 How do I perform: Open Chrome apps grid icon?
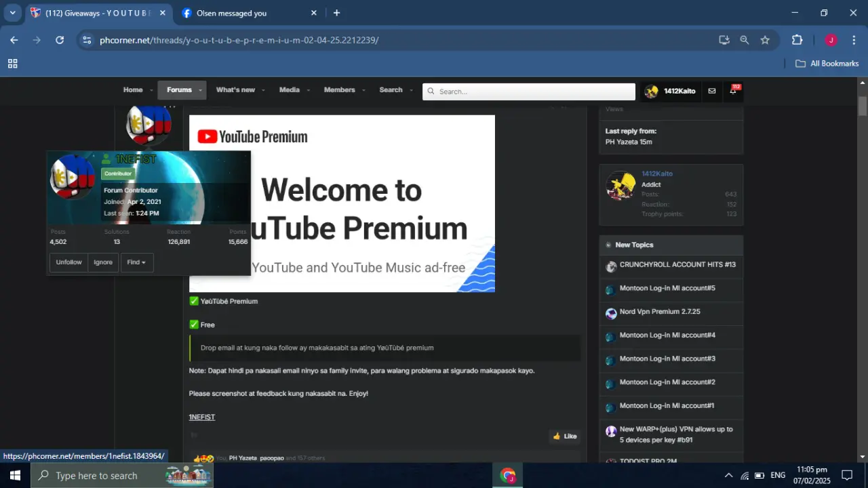point(12,64)
